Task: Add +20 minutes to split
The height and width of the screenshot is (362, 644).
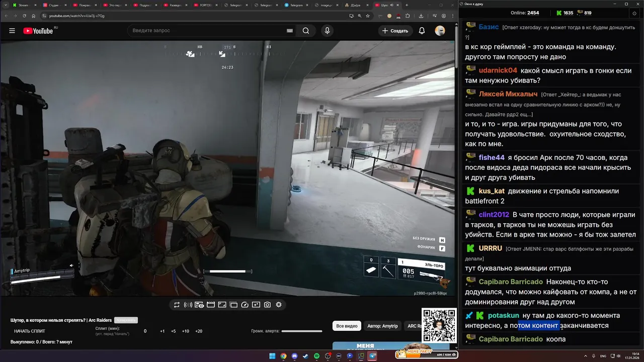Action: click(x=199, y=331)
